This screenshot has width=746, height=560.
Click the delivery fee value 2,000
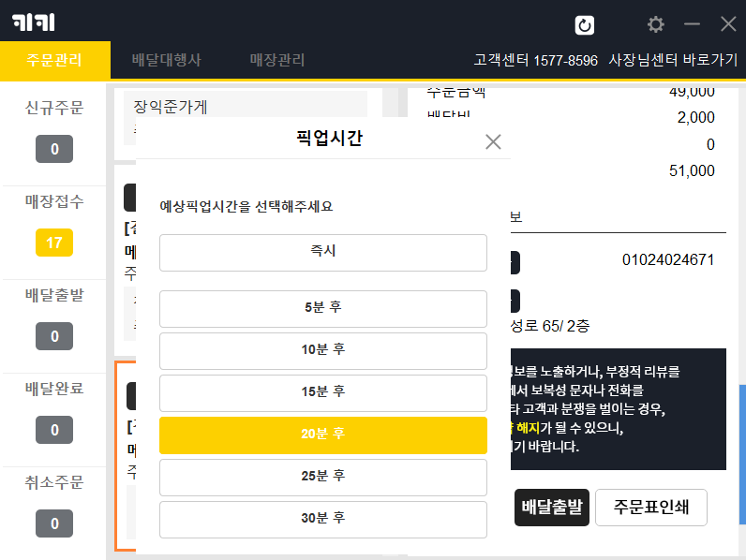(x=695, y=117)
